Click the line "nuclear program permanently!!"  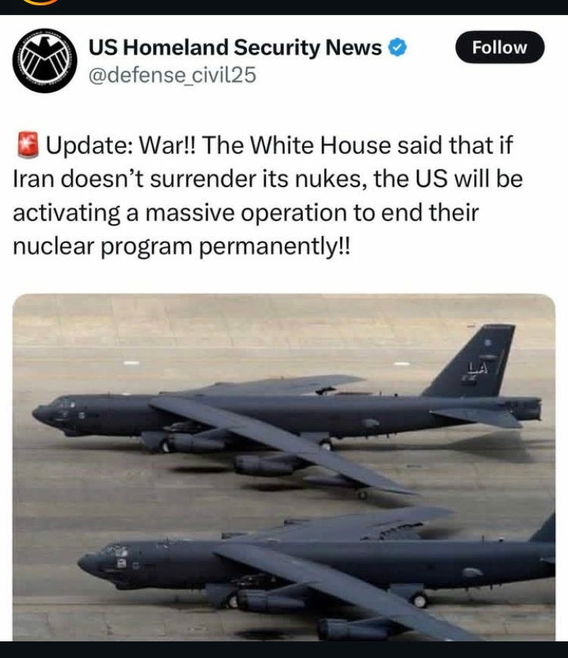[181, 247]
